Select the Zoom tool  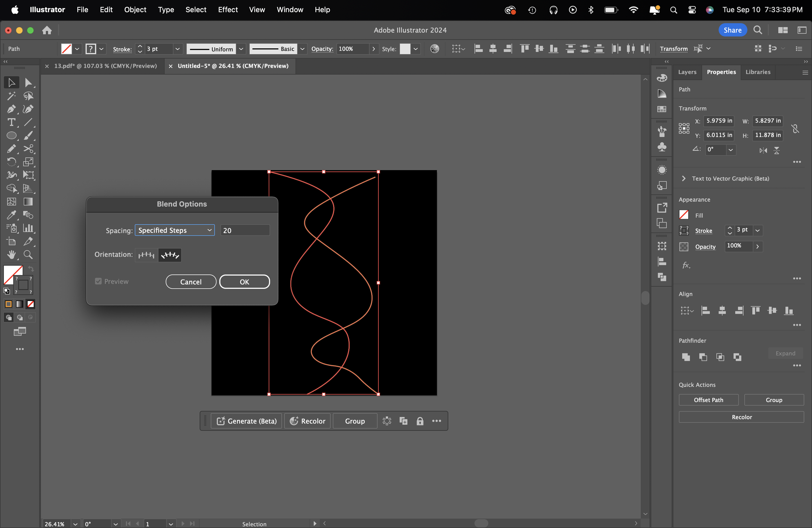coord(28,255)
